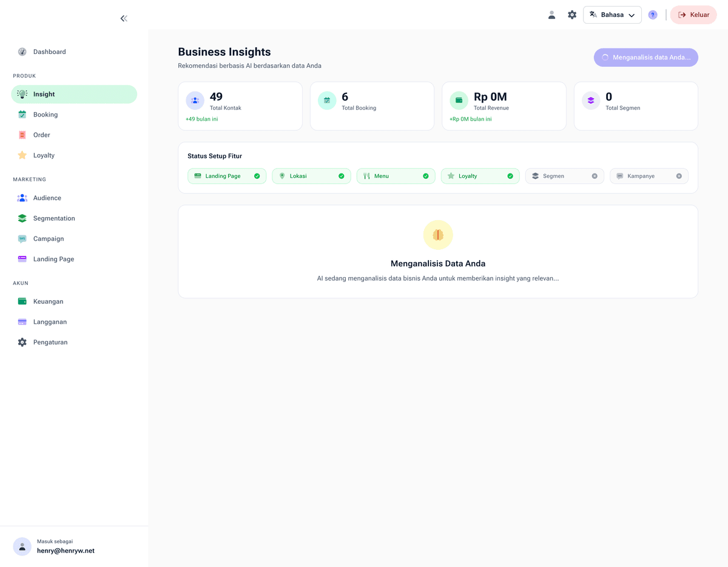Select the Dashboard icon in sidebar
The image size is (728, 567).
[22, 52]
